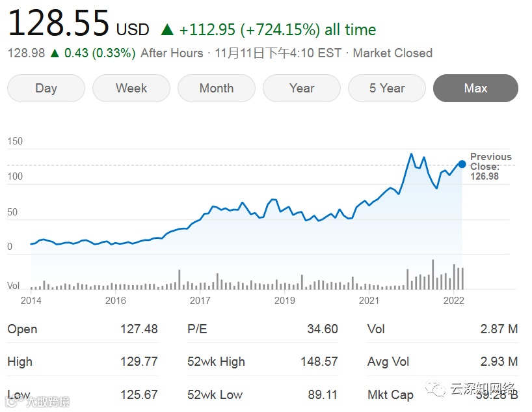
Task: Select the Max range button
Action: point(475,89)
